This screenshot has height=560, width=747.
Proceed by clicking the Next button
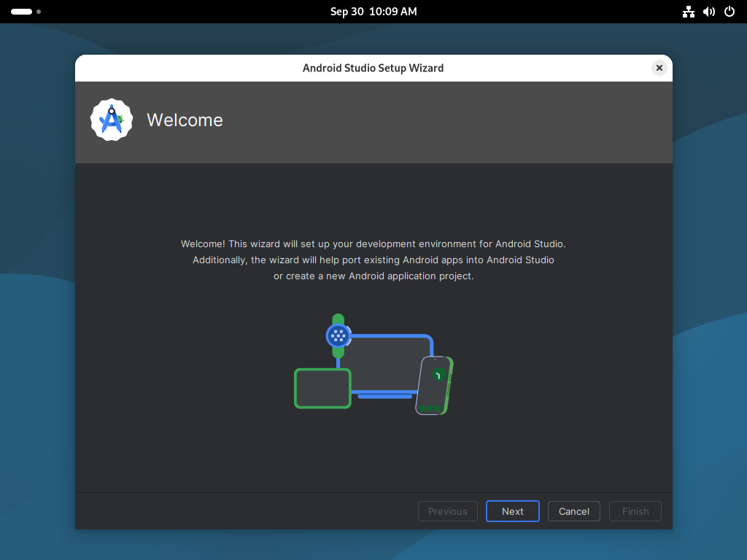(x=512, y=511)
